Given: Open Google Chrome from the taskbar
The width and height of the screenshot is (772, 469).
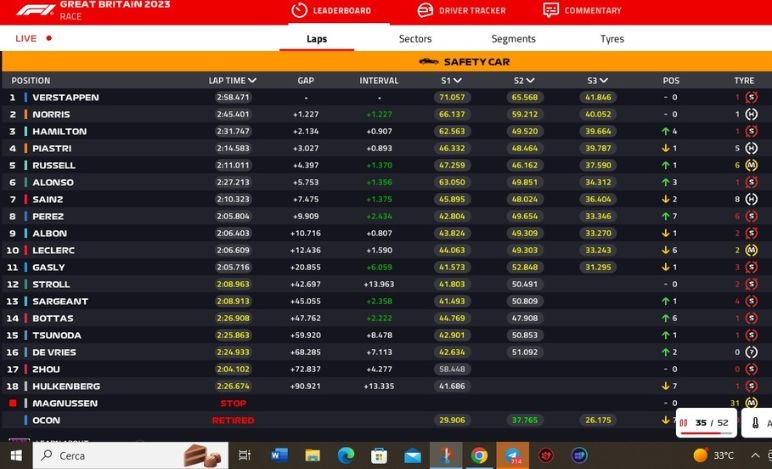Looking at the screenshot, I should click(x=479, y=456).
